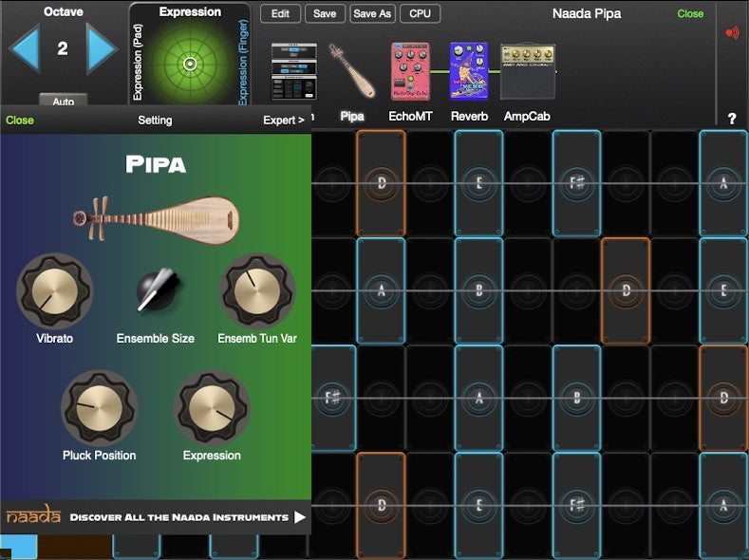Open help via the question mark icon
The width and height of the screenshot is (749, 560).
pos(732,119)
